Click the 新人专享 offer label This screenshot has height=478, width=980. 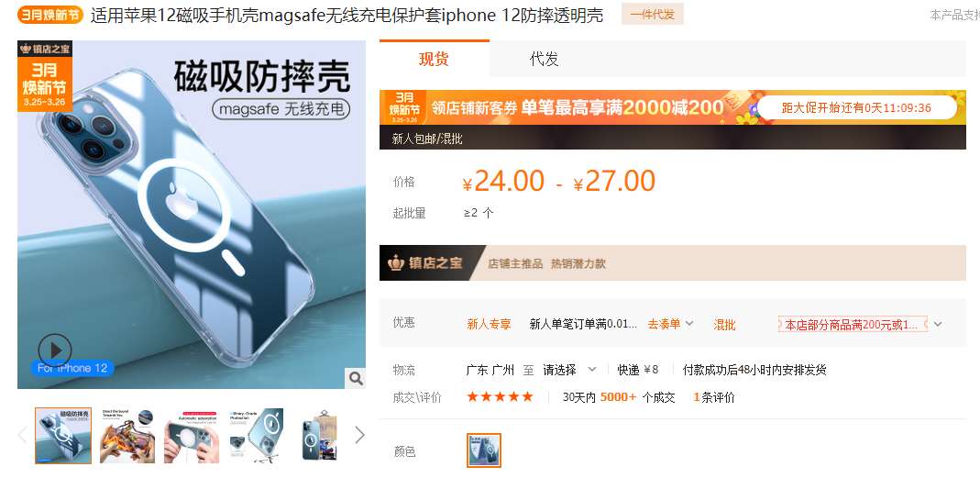pos(489,324)
